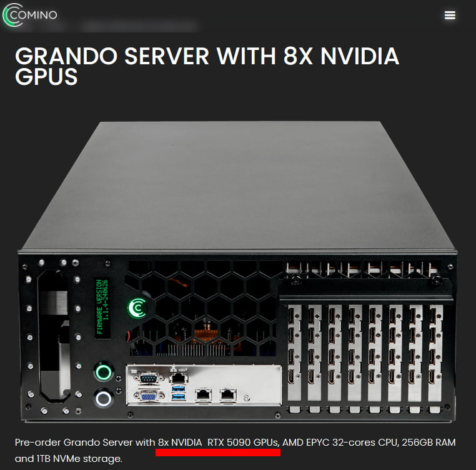
Task: Click the leftmost GPU bracket with display ports
Action: point(294,353)
